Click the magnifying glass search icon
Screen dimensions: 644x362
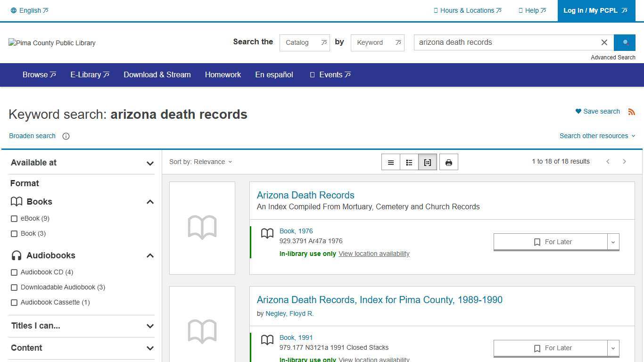625,42
